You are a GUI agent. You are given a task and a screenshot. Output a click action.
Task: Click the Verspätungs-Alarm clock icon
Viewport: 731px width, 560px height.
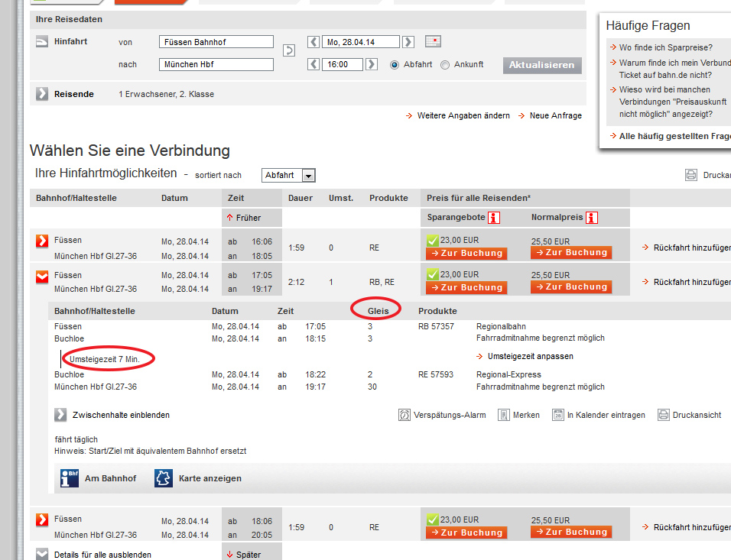click(x=404, y=415)
